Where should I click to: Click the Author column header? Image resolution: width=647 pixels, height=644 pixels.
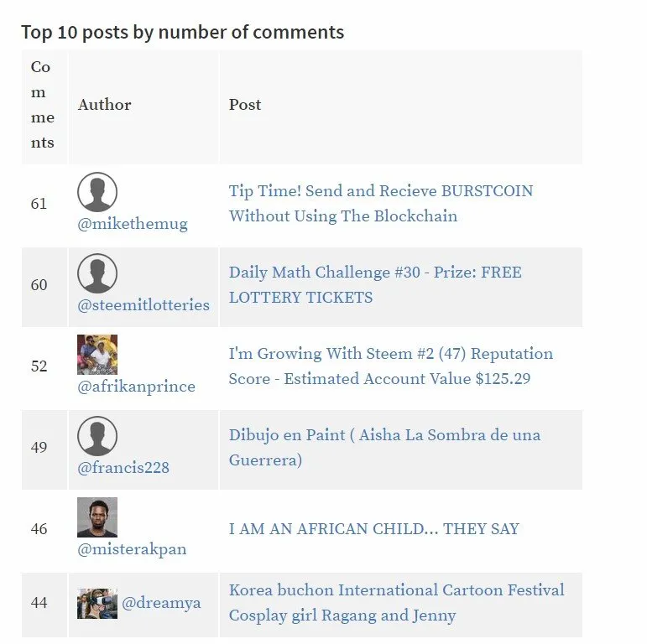pos(104,105)
